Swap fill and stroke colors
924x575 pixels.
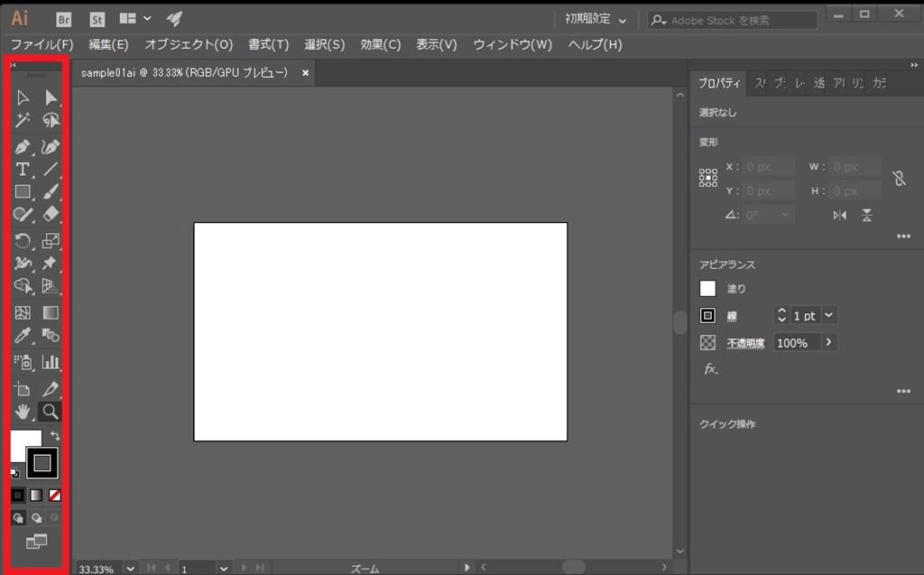click(x=55, y=436)
